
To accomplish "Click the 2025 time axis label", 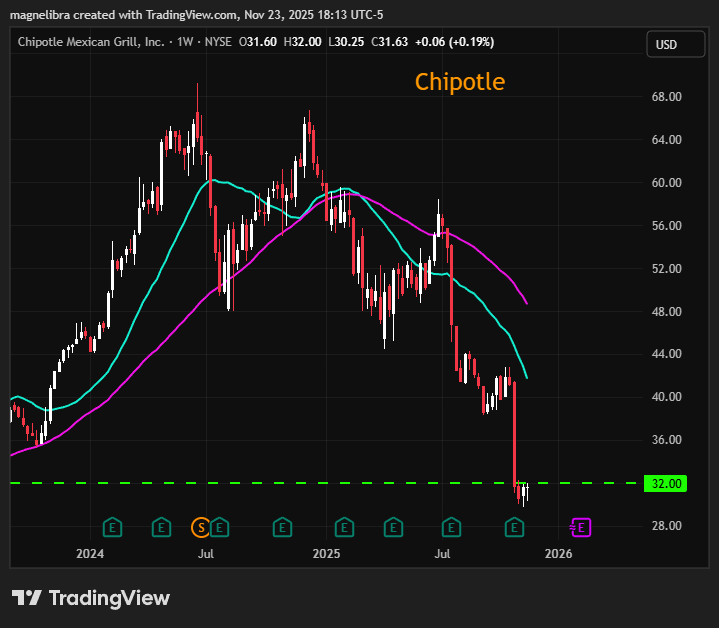I will (326, 554).
